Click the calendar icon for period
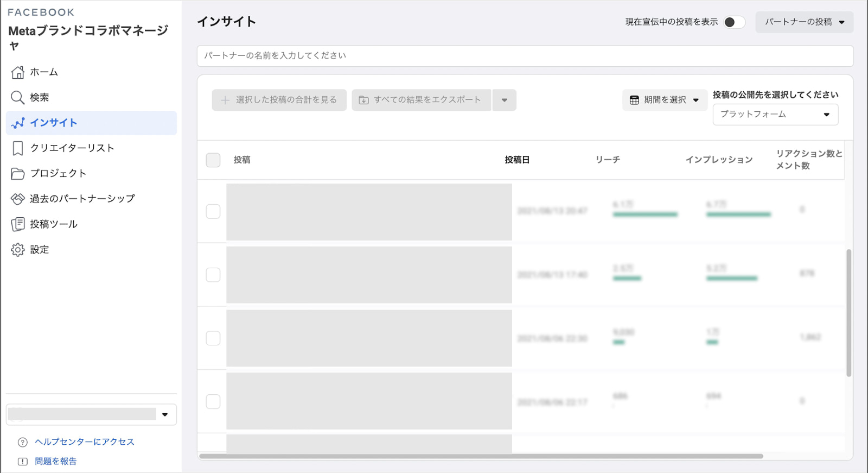Viewport: 868px width, 473px height. (x=634, y=100)
